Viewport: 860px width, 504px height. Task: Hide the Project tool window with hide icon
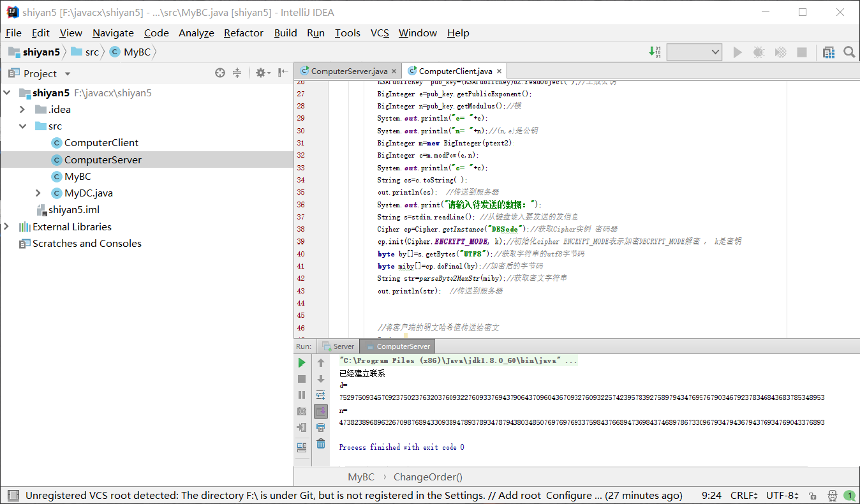tap(283, 73)
